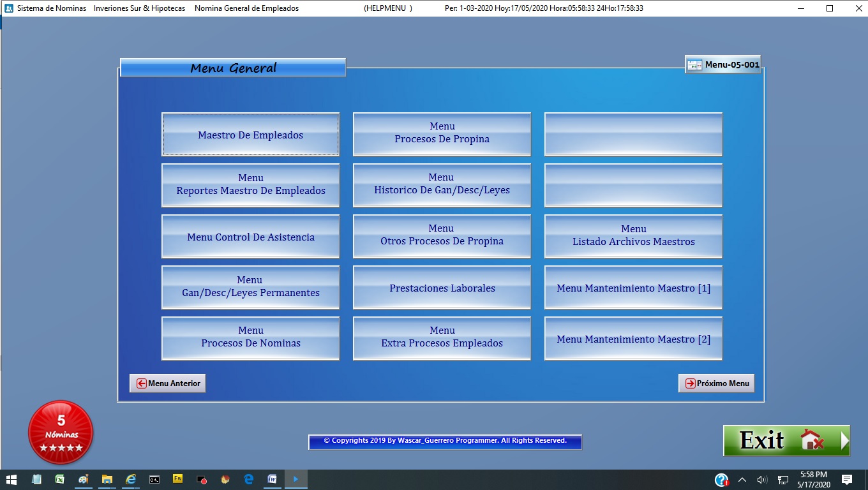Screen dimensions: 868x490
Task: Open the volume speaker icon
Action: (x=761, y=480)
